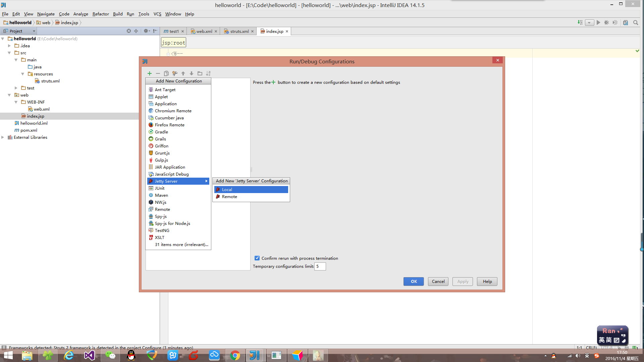Open the File menu
The image size is (644, 362).
coord(5,14)
